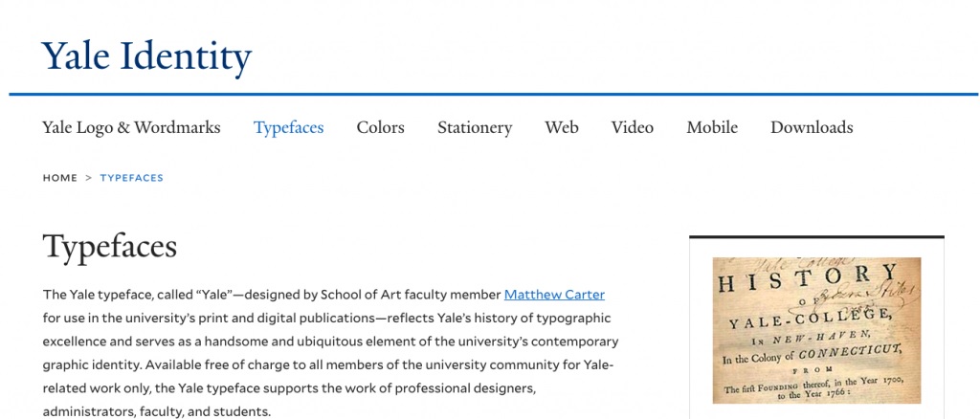Click the text "administrators, faculty, and students."
The width and height of the screenshot is (980, 419).
tap(157, 412)
